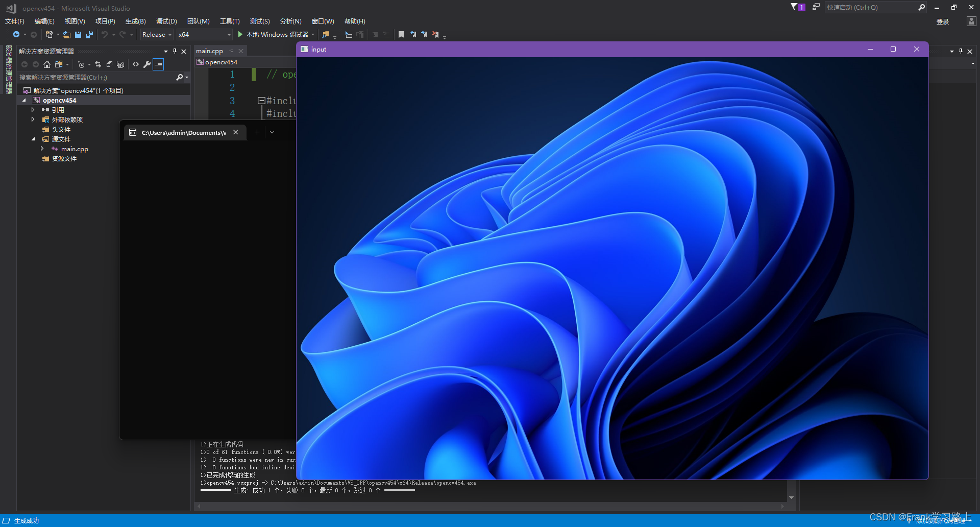Open terminal new-tab dropdown chevron

[272, 132]
